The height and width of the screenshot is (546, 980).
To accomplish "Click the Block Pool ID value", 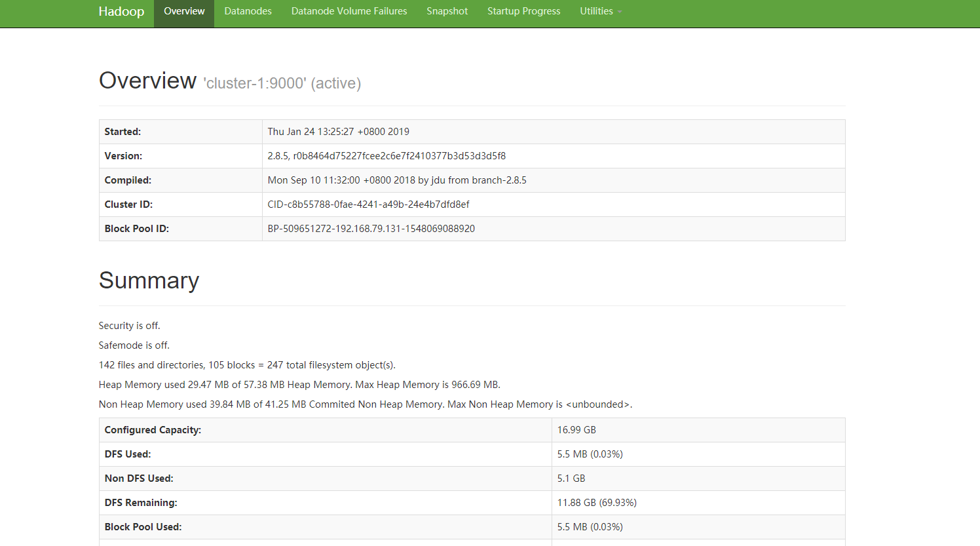I will tap(371, 229).
